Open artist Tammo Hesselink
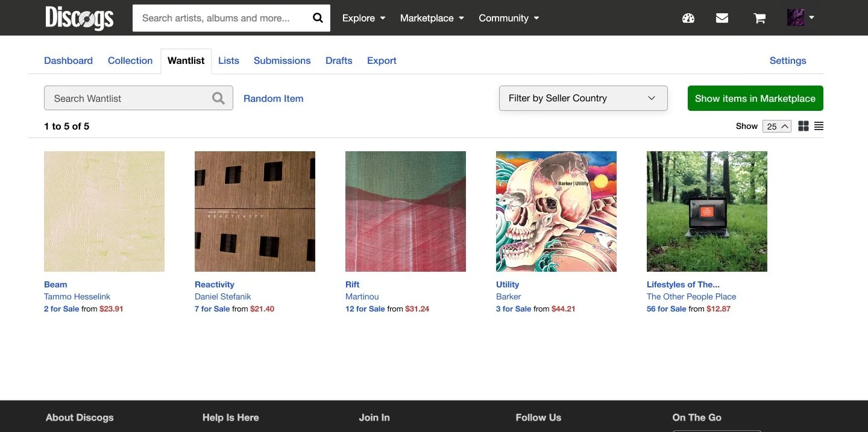 pyautogui.click(x=77, y=296)
